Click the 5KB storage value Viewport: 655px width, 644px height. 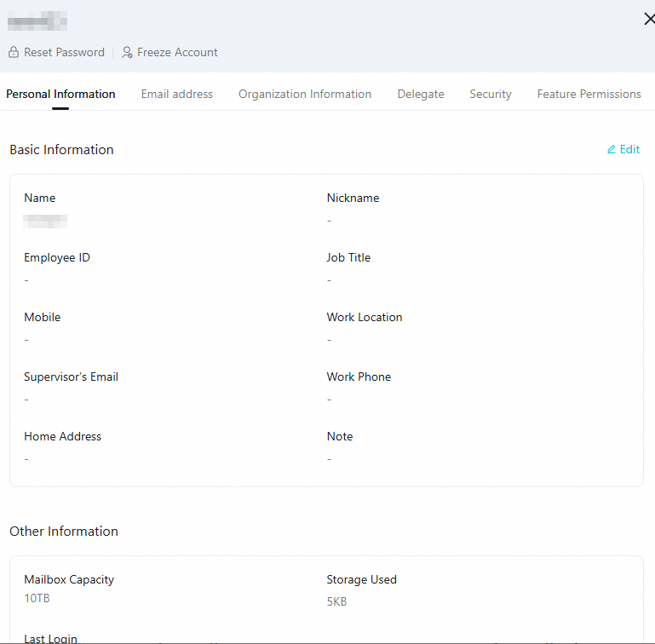click(x=336, y=601)
